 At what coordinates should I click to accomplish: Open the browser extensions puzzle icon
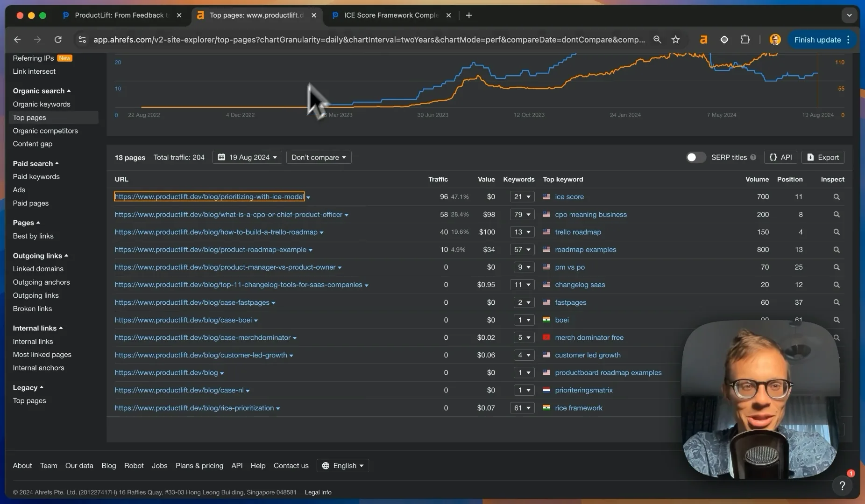745,40
